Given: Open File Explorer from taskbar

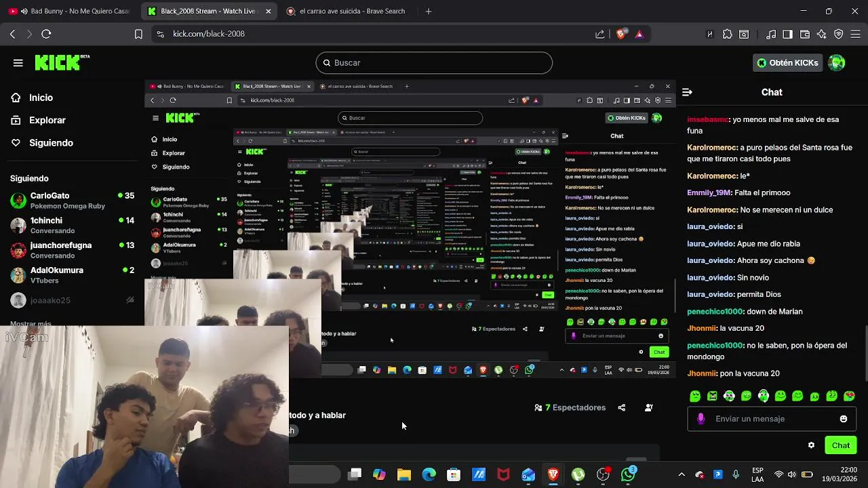Looking at the screenshot, I should click(404, 474).
